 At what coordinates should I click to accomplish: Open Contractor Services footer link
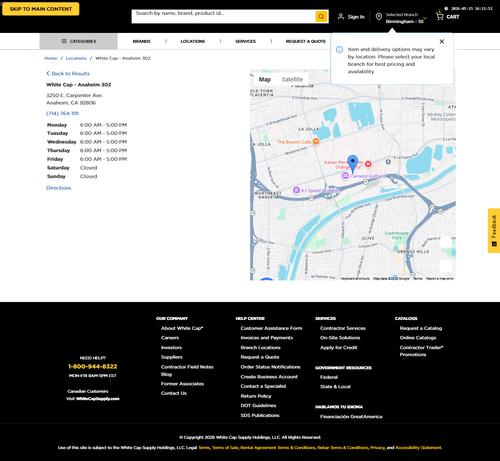click(343, 328)
